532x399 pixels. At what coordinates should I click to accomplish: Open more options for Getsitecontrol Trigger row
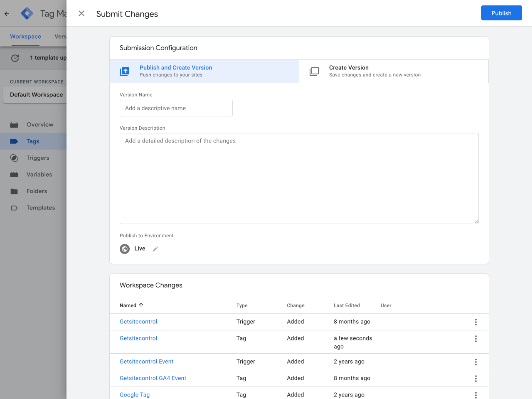coord(475,322)
